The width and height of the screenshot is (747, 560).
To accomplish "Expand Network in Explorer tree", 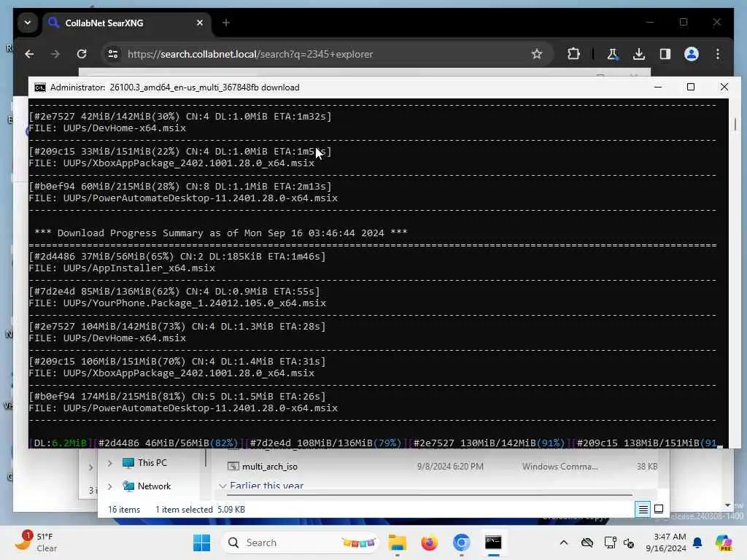I will (x=110, y=486).
